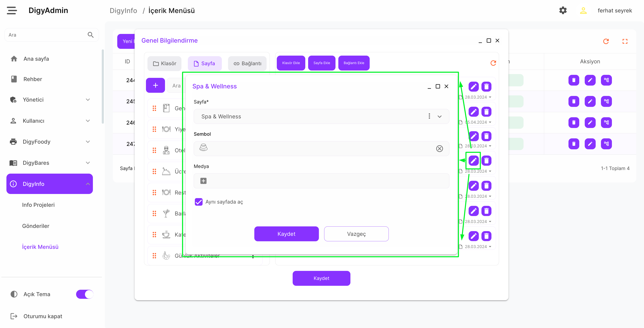Switch to the Klasör tab
The image size is (644, 328).
pos(164,63)
